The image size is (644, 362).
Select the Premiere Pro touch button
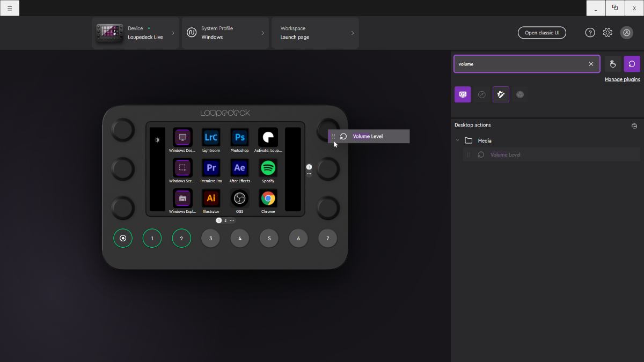click(x=211, y=168)
